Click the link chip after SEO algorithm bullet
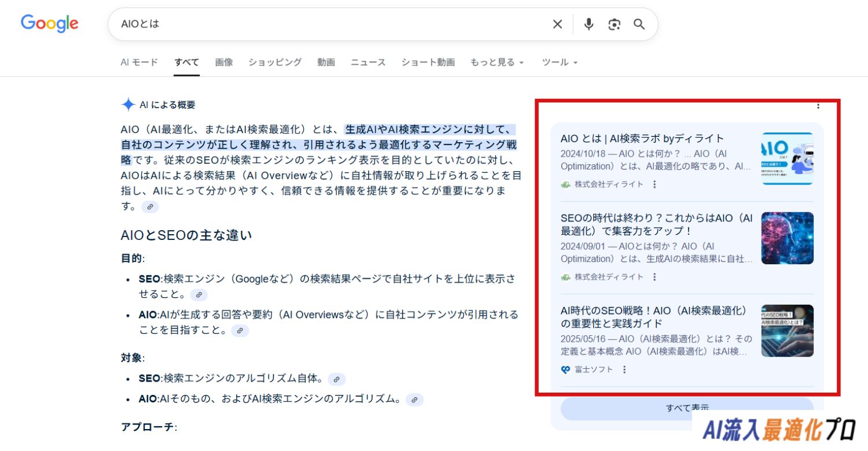This screenshot has height=451, width=868. coord(336,379)
